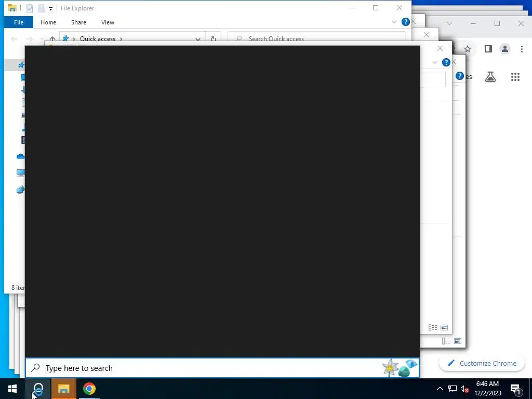
Task: Switch to details view in lower background Explorer
Action: point(446,341)
